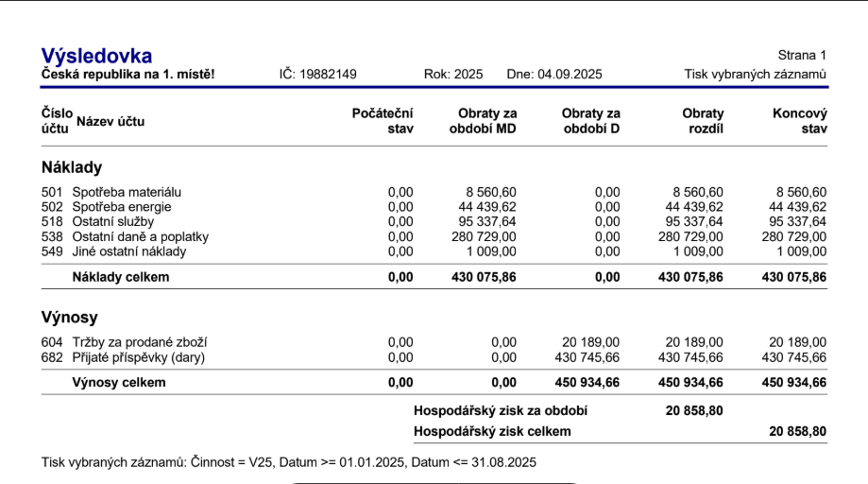Click the Obraty rozdíl column header
Screen dimensions: 868x484
coord(703,120)
